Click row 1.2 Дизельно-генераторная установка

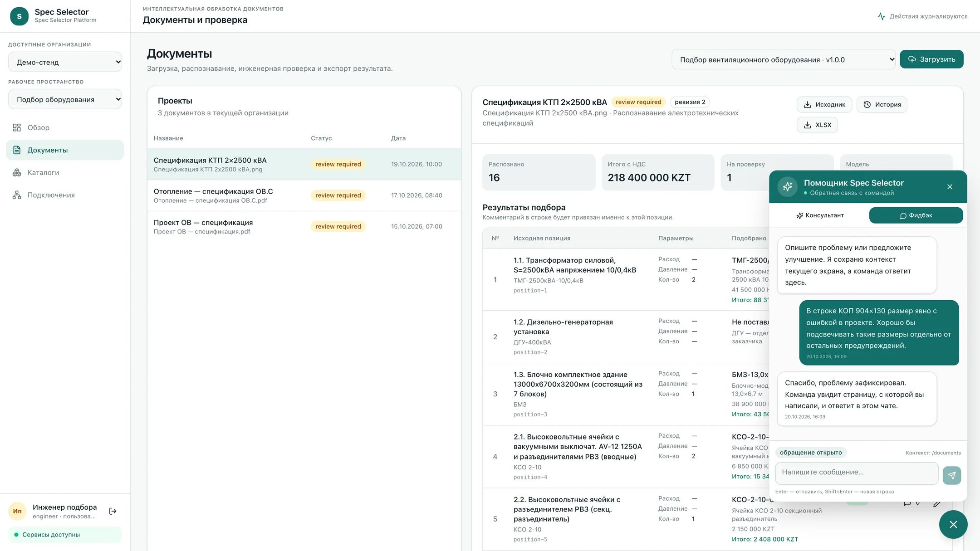coord(625,337)
